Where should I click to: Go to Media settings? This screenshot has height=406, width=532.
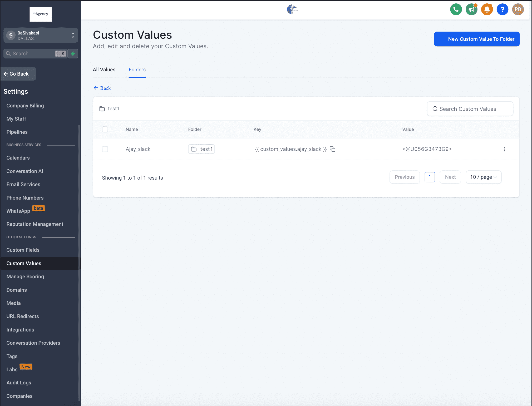tap(14, 303)
